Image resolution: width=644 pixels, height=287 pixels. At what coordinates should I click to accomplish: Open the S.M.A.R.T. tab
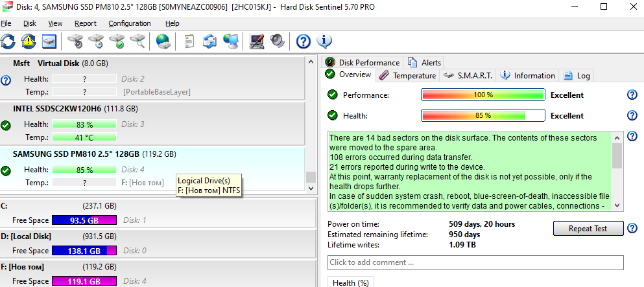468,75
